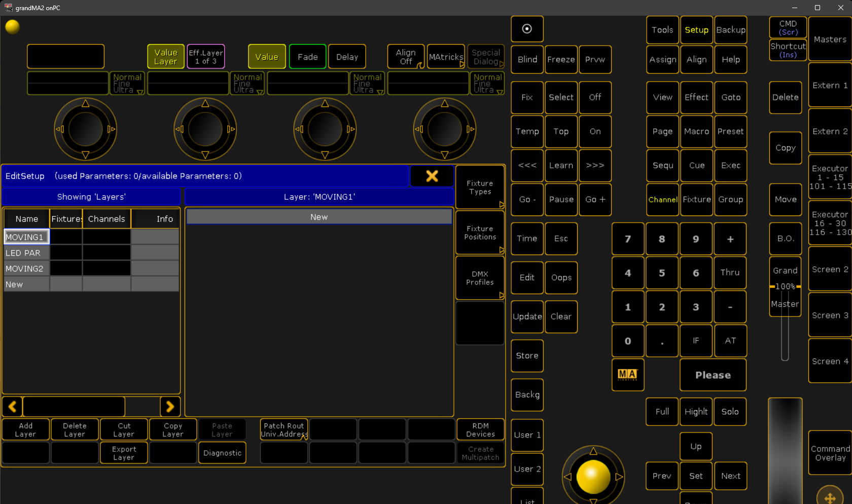Click the yellow trackball
852x504 pixels.
593,477
